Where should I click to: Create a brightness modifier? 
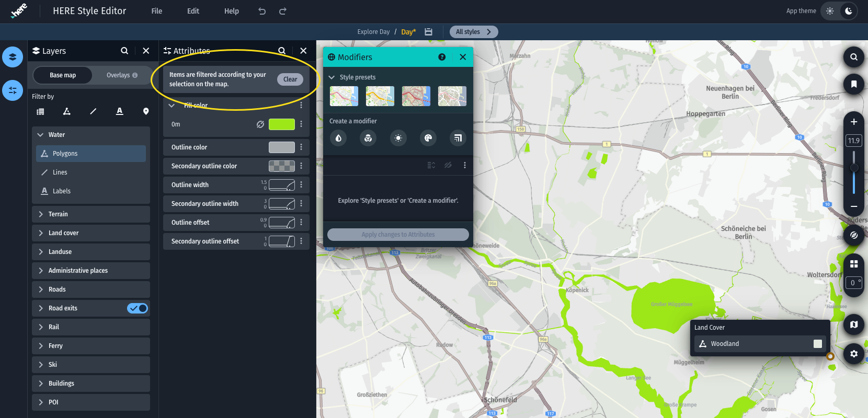[x=398, y=138]
